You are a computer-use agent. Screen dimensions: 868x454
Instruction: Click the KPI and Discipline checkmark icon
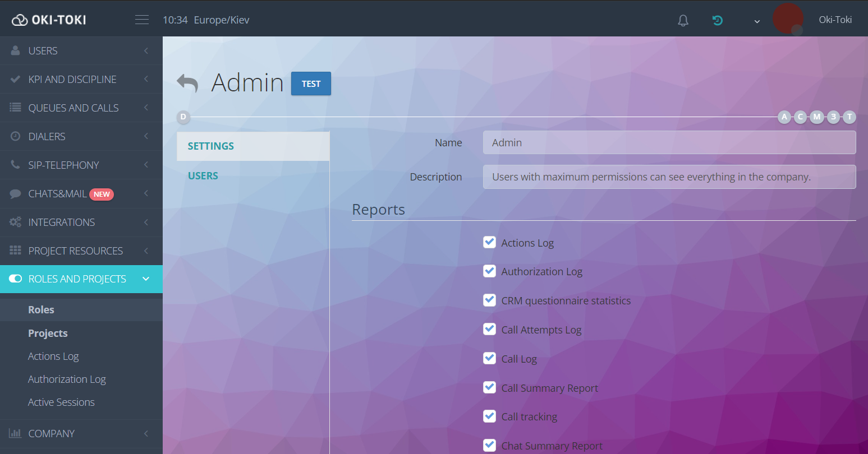point(16,79)
